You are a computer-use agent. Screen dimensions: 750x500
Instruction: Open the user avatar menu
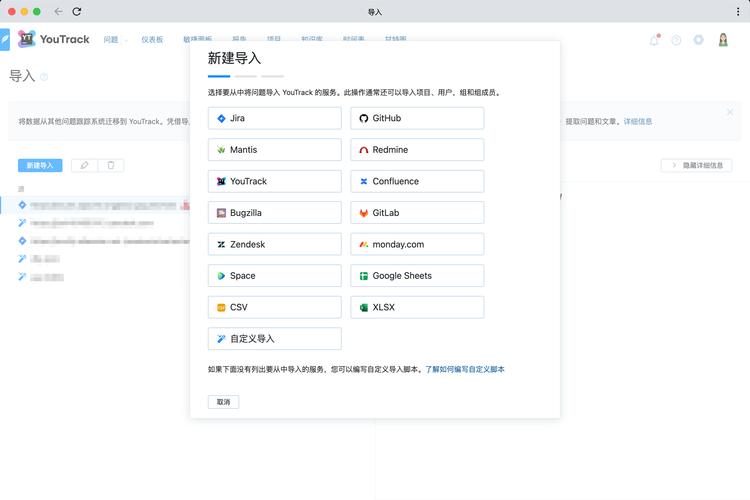coord(723,40)
